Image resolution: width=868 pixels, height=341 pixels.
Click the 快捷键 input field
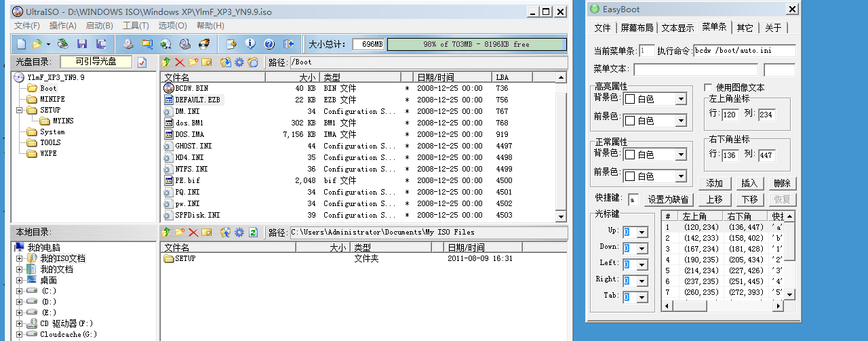[633, 200]
